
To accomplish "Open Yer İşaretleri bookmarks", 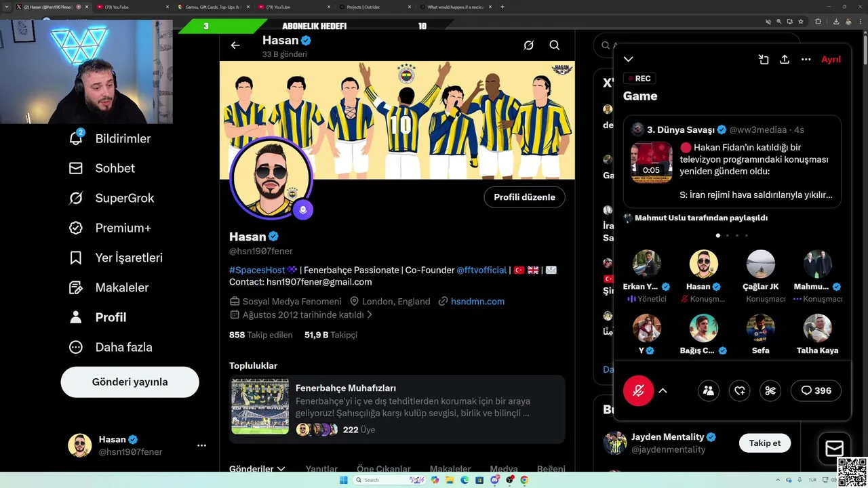I will 115,258.
